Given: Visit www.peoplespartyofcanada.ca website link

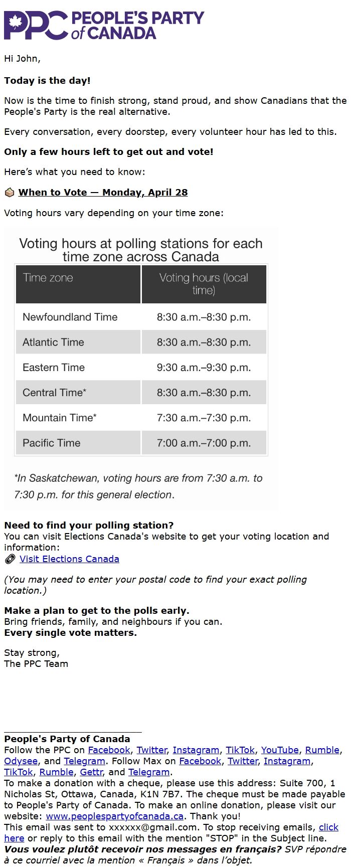Looking at the screenshot, I should pyautogui.click(x=114, y=816).
